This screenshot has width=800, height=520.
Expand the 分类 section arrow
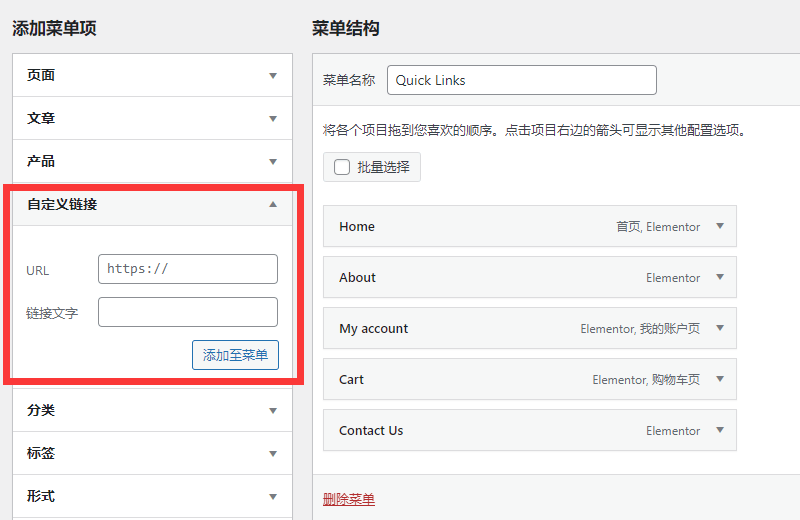[x=273, y=411]
